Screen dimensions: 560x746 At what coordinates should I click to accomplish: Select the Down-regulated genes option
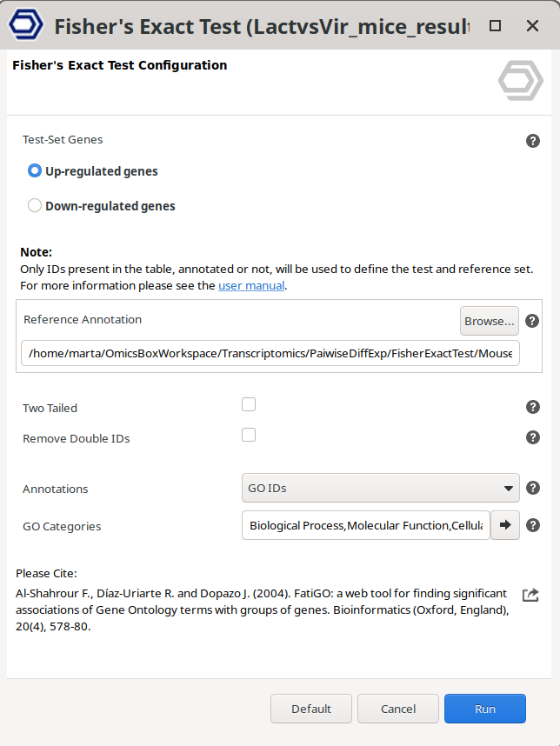point(35,206)
